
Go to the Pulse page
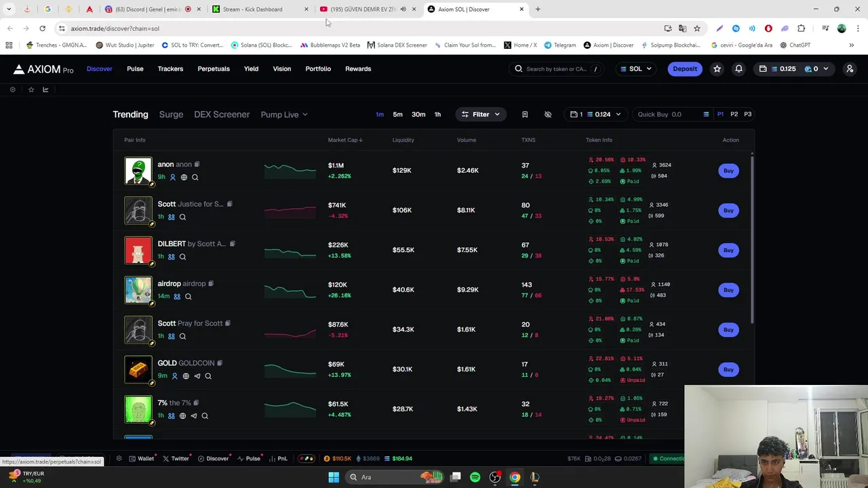tap(135, 68)
